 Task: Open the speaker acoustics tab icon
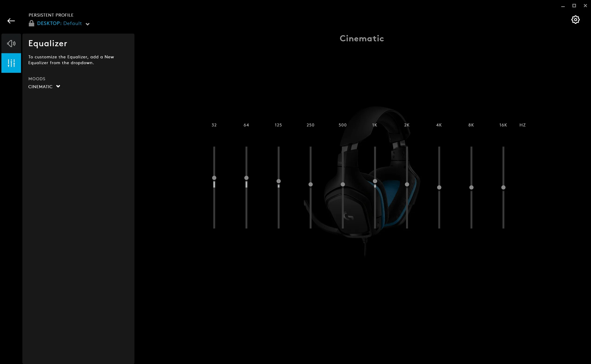[x=11, y=44]
